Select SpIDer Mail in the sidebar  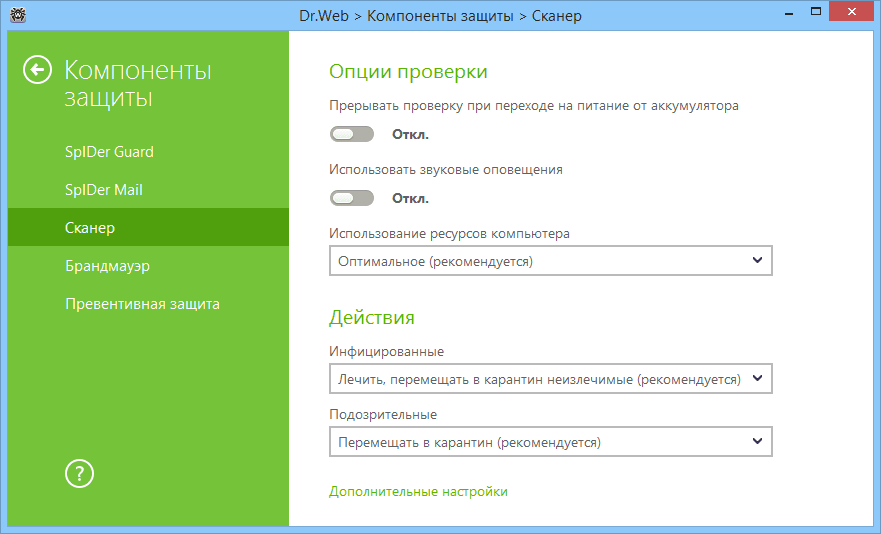click(148, 189)
